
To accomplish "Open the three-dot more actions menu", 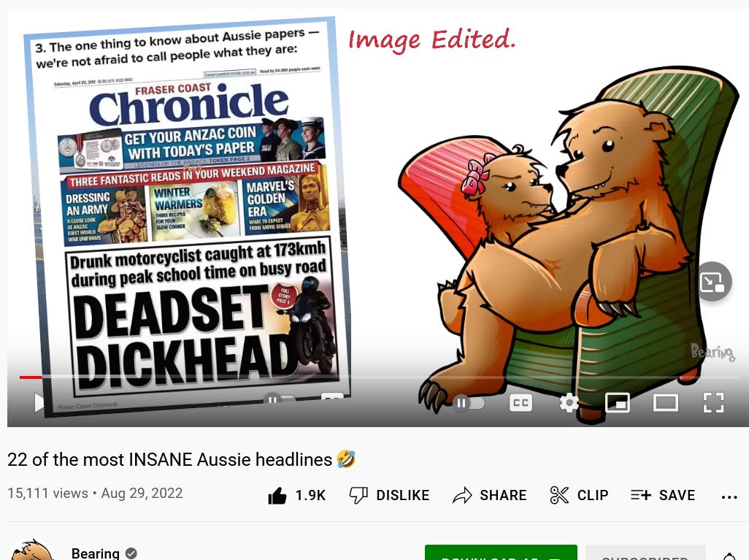I will pyautogui.click(x=729, y=497).
